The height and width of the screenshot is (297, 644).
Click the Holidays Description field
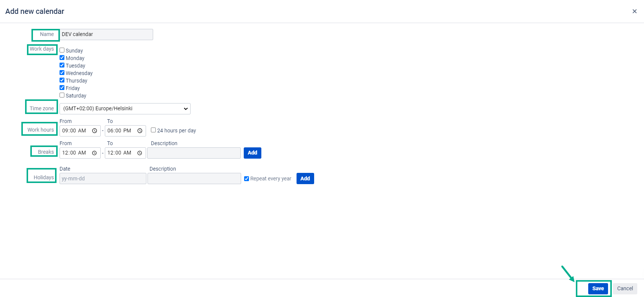tap(194, 178)
